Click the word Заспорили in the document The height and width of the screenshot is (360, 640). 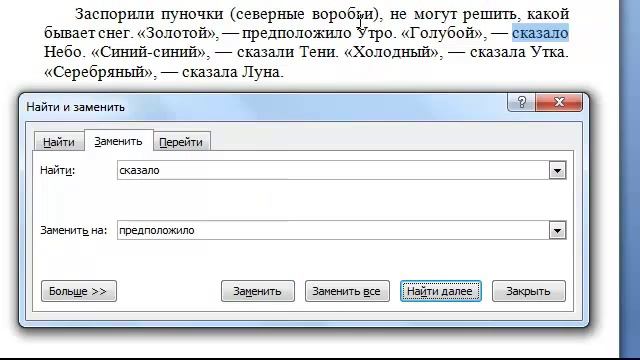[x=115, y=14]
